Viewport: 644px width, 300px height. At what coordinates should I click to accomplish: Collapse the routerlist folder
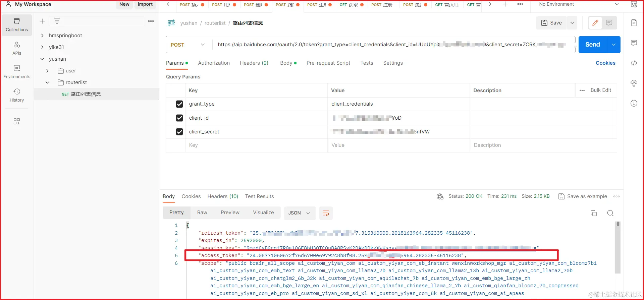click(x=47, y=82)
